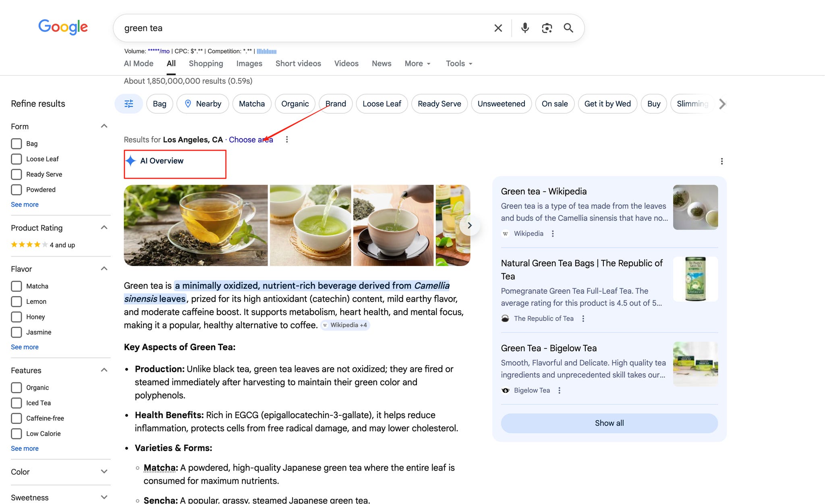Viewport: 825px width, 504px height.
Task: Click the Show all button
Action: pos(609,423)
